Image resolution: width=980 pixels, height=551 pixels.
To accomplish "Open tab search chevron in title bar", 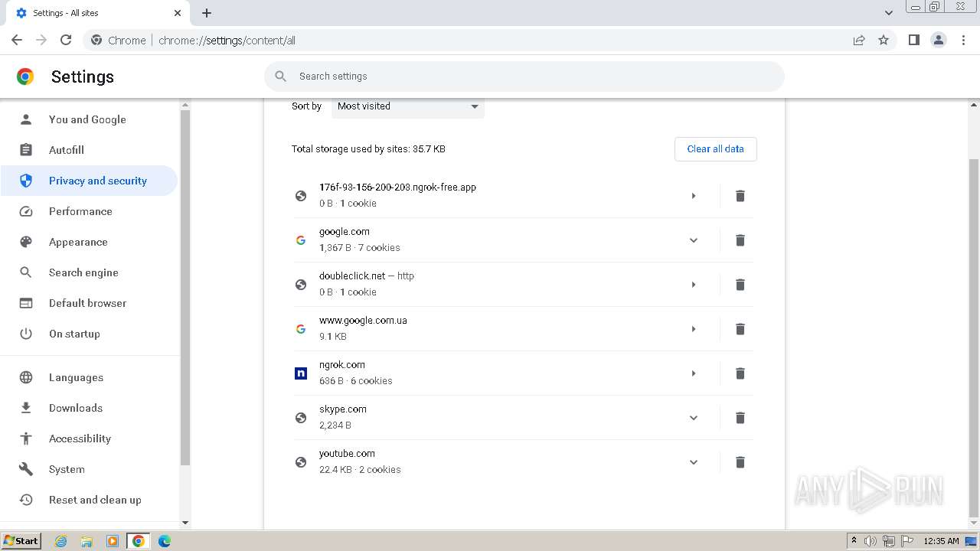I will (x=888, y=13).
